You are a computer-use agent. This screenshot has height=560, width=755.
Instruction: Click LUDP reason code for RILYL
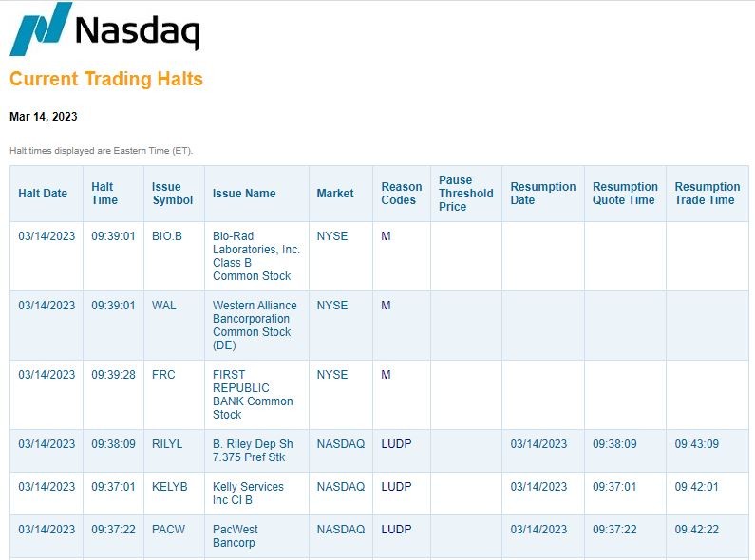pos(396,444)
